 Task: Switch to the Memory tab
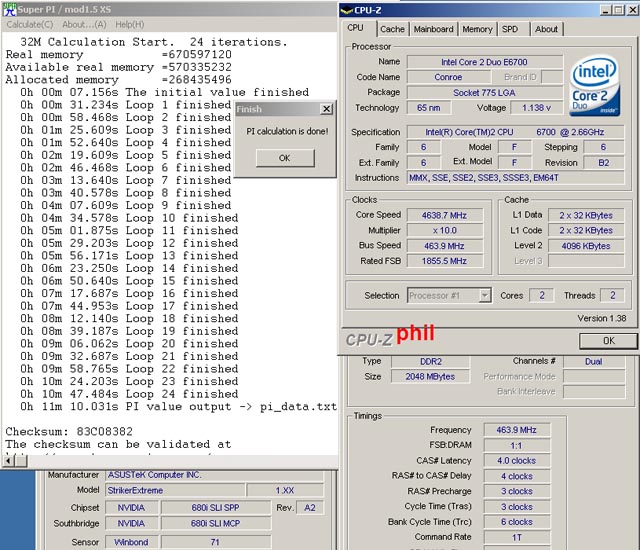(x=478, y=29)
